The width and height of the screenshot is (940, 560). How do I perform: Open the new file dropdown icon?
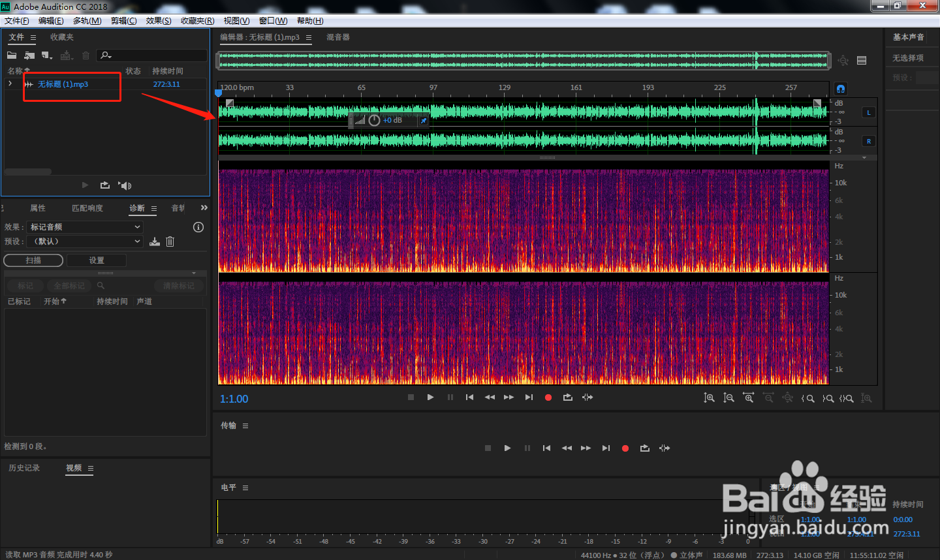[47, 55]
